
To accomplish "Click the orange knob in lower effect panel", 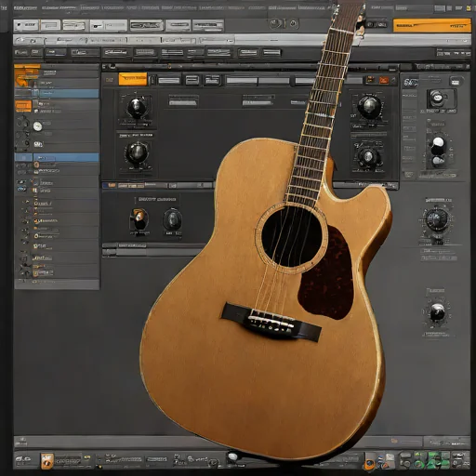I will tap(139, 218).
